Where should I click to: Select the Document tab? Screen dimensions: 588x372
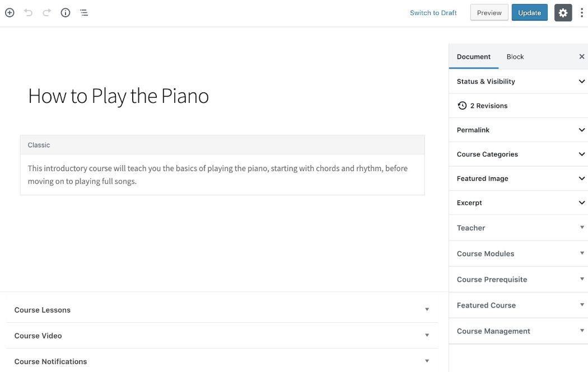(x=474, y=56)
